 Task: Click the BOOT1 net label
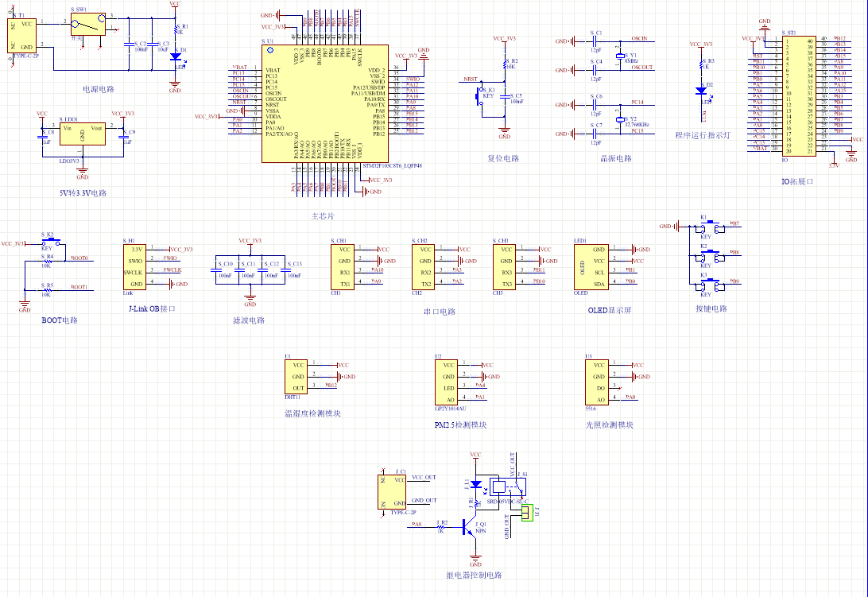click(x=79, y=287)
